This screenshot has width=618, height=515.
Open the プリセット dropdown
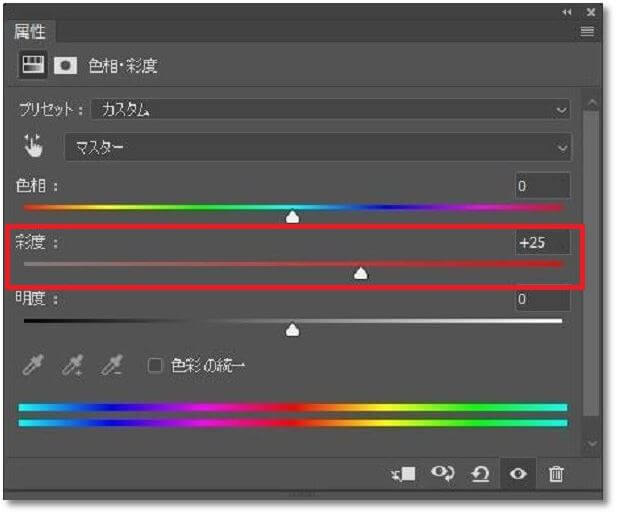pos(331,110)
